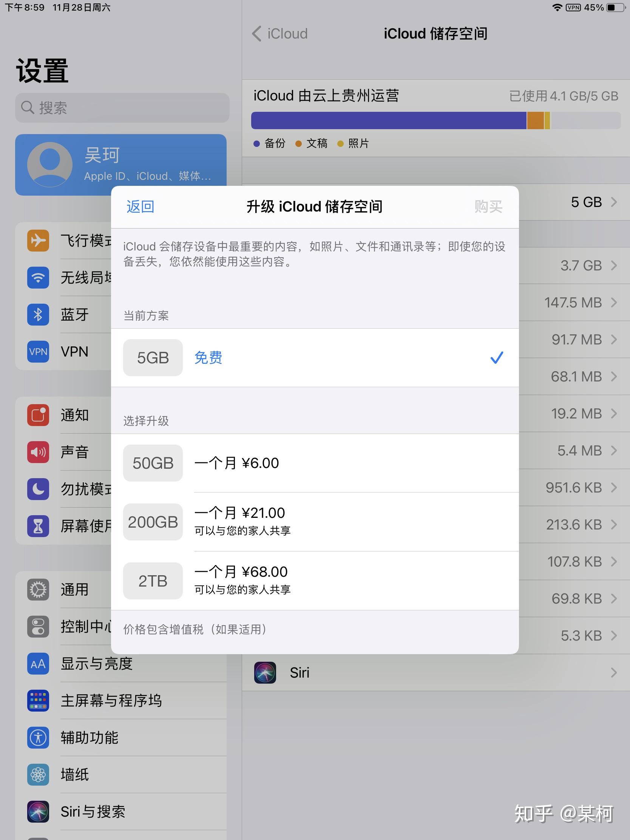Screen dimensions: 630x840
Task: Open the 吴珂 Apple ID profile
Action: tap(121, 165)
